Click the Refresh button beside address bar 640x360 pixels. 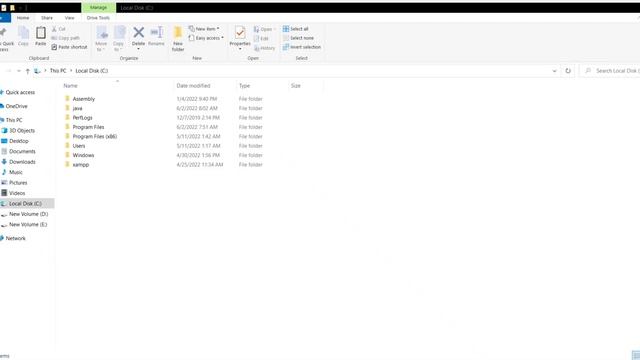click(568, 71)
